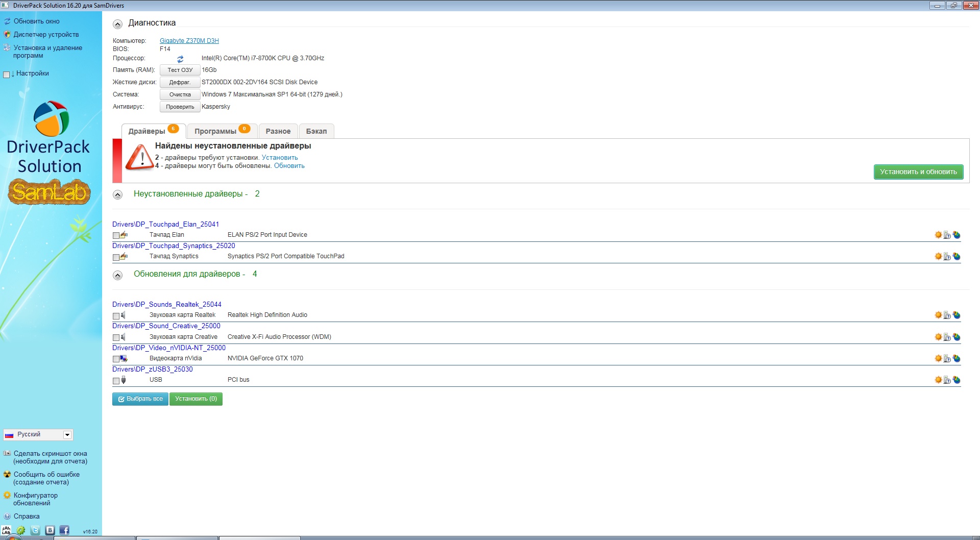Open the Twitter icon in sidebar footer

coord(35,530)
